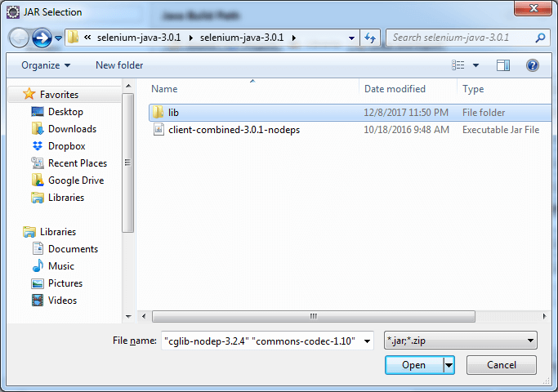Screen dimensions: 558x392
Task: Click the Pictures icon in Libraries
Action: pos(38,283)
